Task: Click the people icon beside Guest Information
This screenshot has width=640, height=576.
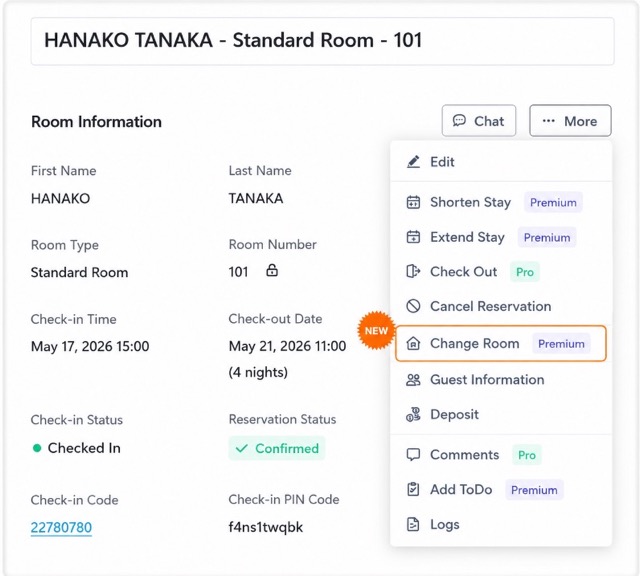Action: [x=413, y=380]
